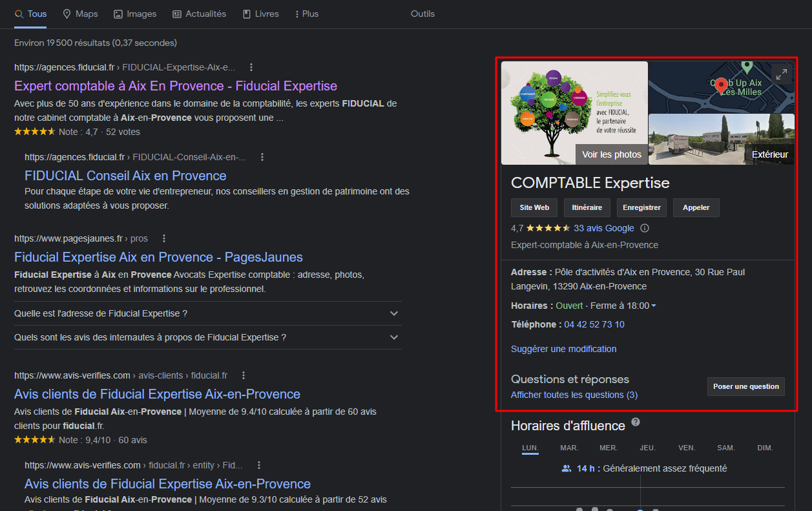812x511 pixels.
Task: Click 'Afficher toutes les questions (3)'
Action: point(572,395)
